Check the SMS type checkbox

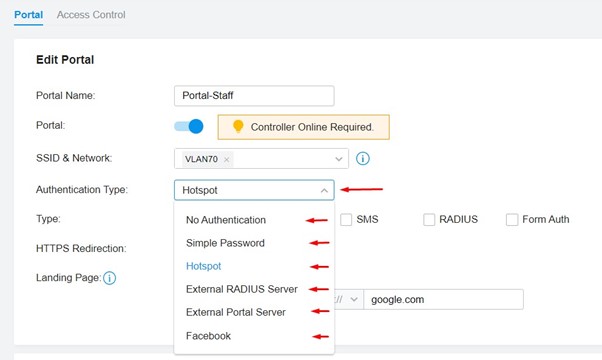(346, 220)
